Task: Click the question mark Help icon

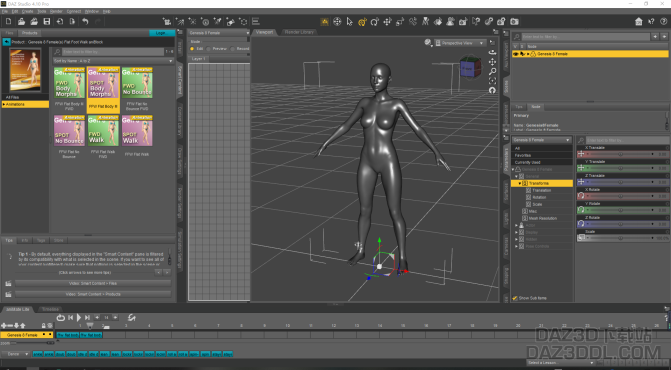Action: pos(664,21)
